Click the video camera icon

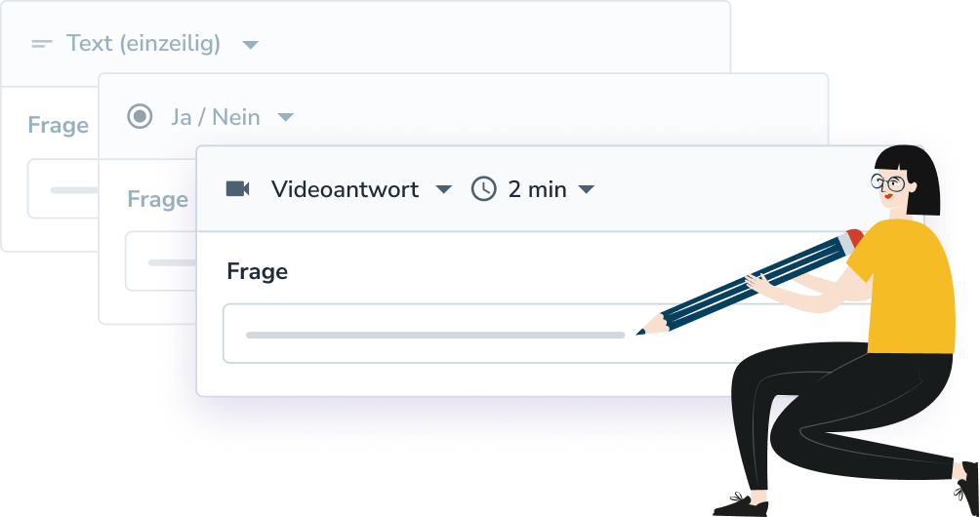click(237, 188)
